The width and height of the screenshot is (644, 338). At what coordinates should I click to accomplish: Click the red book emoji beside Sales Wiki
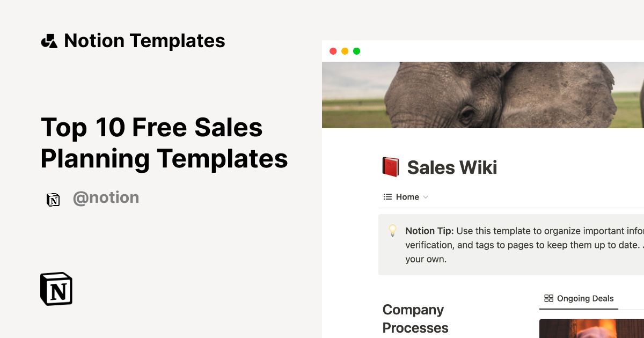pyautogui.click(x=390, y=166)
